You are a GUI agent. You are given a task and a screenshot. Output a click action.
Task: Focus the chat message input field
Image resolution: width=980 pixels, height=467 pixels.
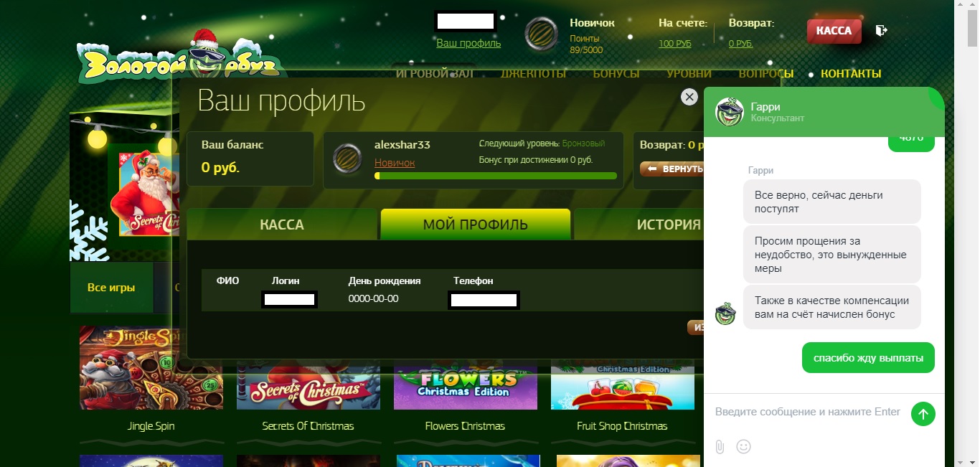(x=809, y=412)
